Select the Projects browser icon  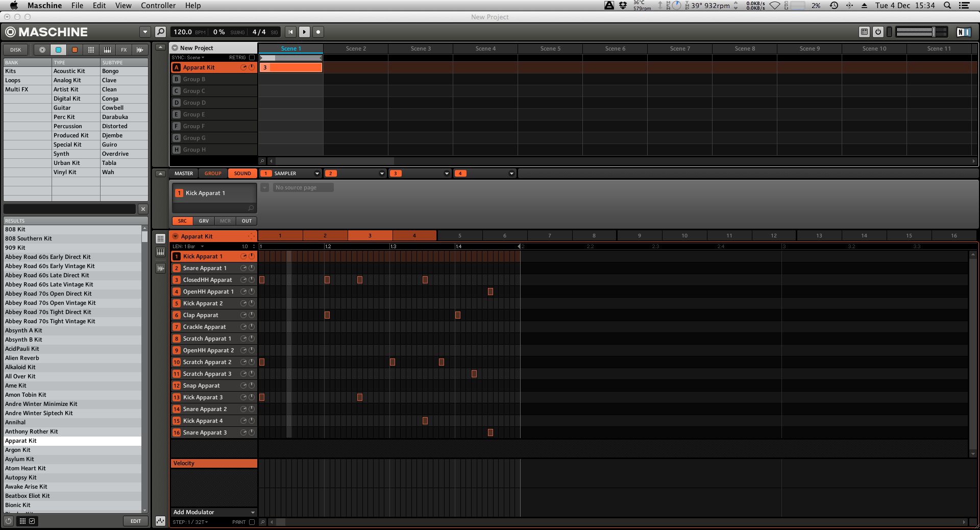[42, 50]
